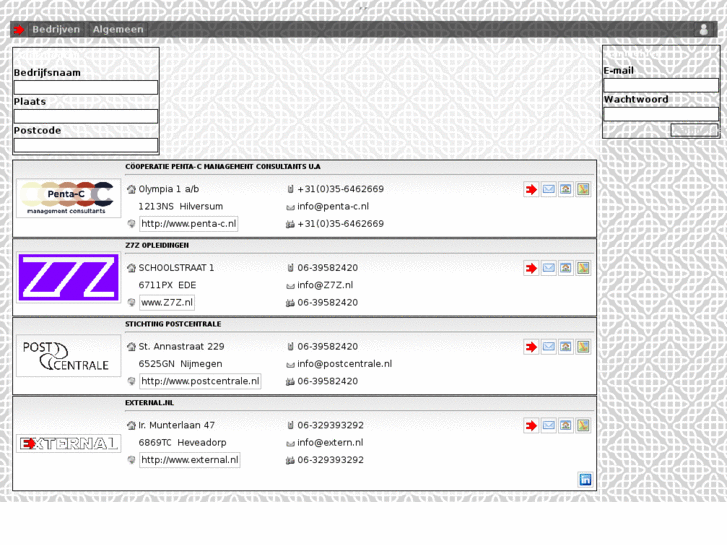Screen dimensions: 727x545
Task: Click the Stichting Postcentrale heading
Action: pos(173,324)
